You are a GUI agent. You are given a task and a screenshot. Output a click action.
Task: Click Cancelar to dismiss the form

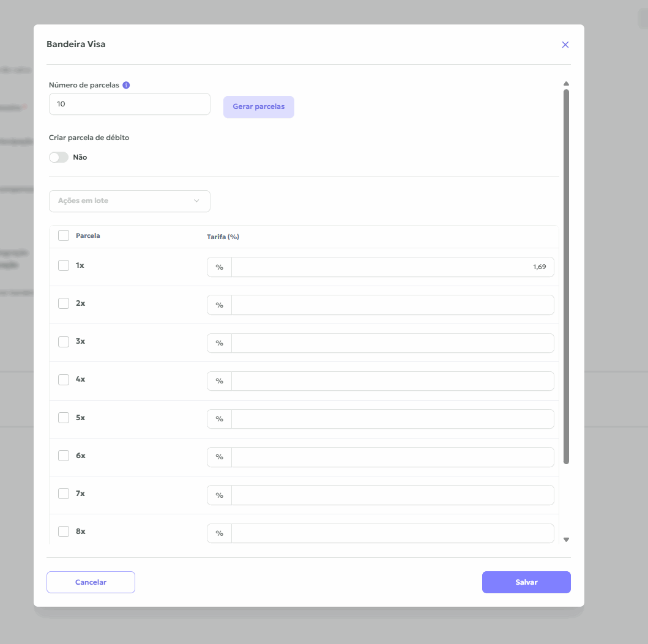(91, 582)
